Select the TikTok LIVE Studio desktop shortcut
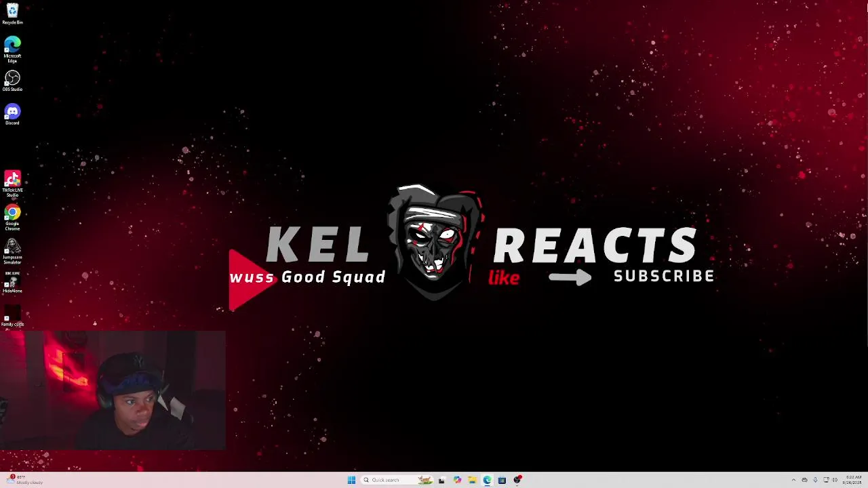The width and height of the screenshot is (868, 488). click(x=12, y=184)
